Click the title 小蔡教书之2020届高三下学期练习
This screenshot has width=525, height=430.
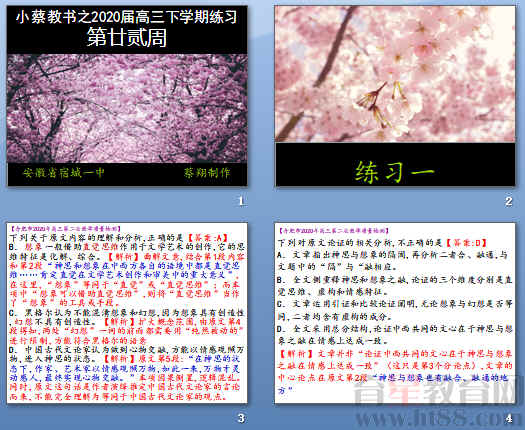click(x=127, y=17)
